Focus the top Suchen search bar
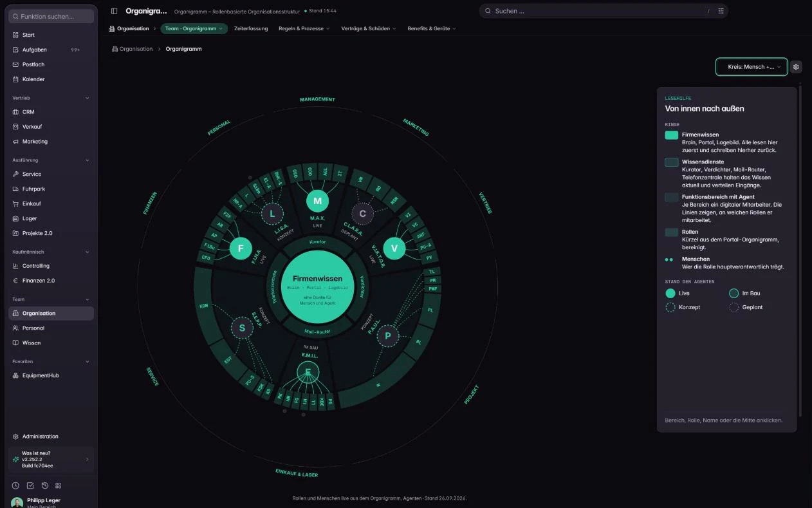The image size is (812, 508). point(604,11)
